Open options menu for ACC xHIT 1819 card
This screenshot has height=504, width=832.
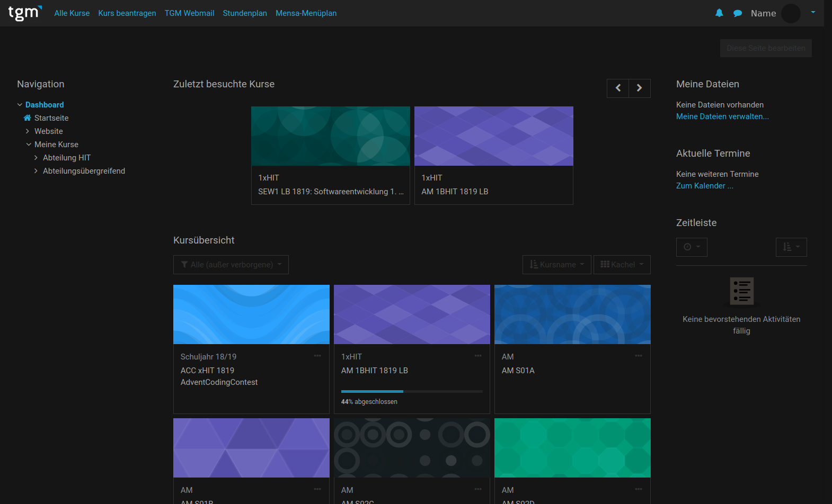tap(317, 356)
